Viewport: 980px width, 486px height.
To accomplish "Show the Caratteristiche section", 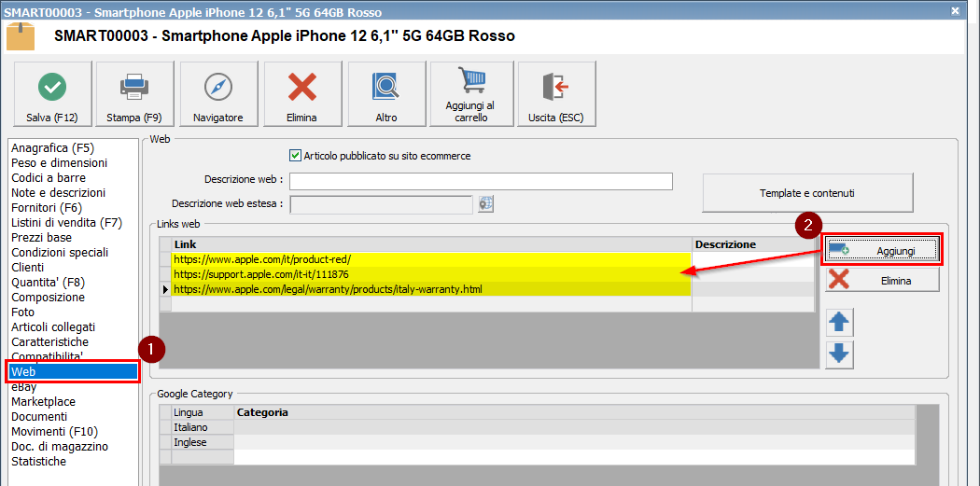I will pos(50,341).
